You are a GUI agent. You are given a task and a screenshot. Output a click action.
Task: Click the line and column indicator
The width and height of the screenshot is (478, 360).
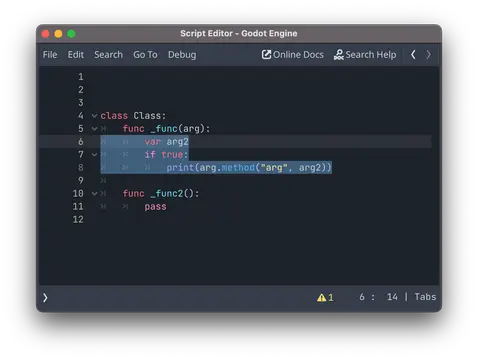[x=378, y=297]
